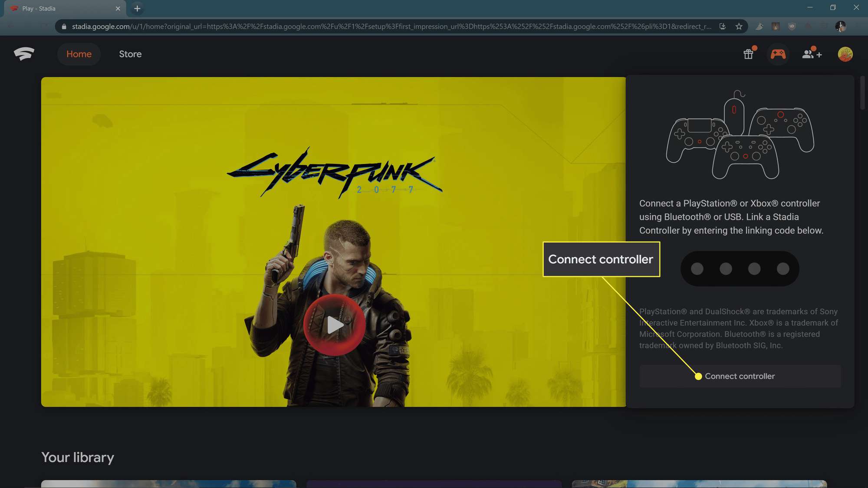Click the Connect controller button

[x=740, y=376]
